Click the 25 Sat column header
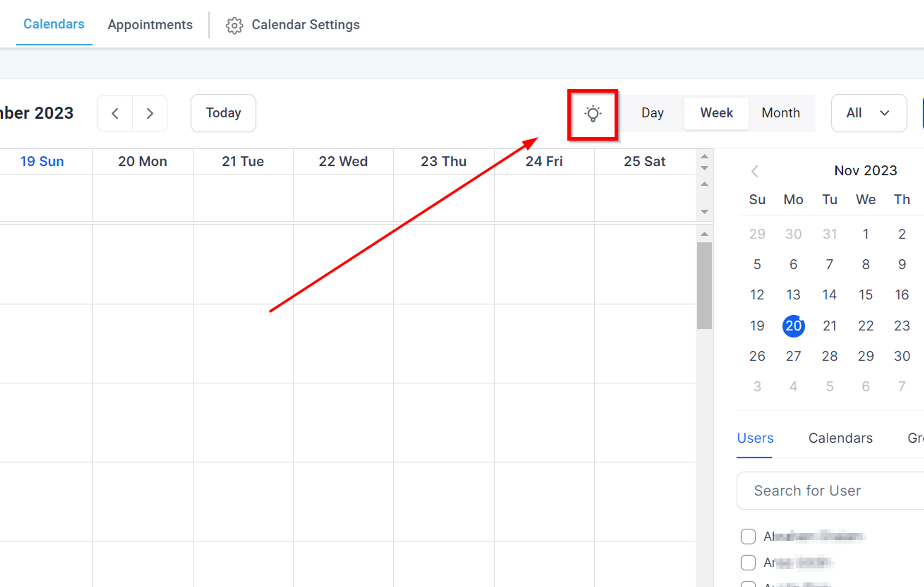 coord(644,161)
